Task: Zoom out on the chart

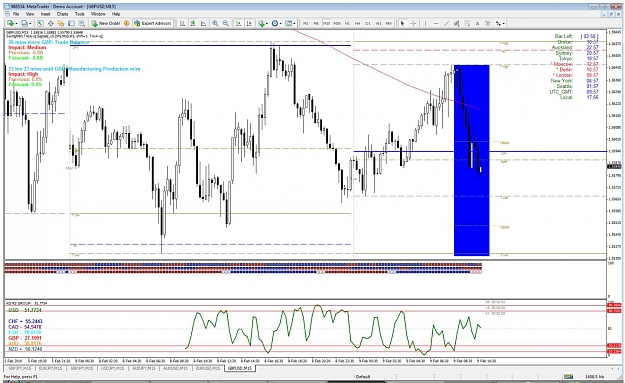Action: click(x=225, y=23)
